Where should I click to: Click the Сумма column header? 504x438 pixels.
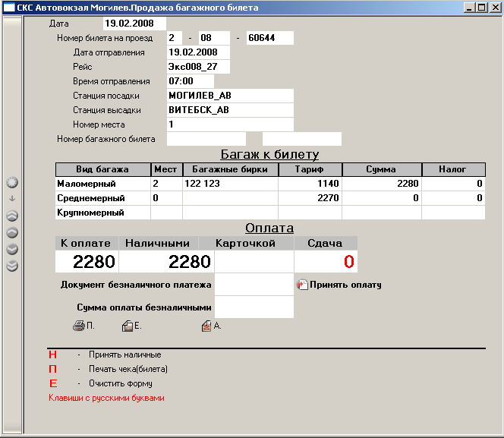click(x=382, y=169)
